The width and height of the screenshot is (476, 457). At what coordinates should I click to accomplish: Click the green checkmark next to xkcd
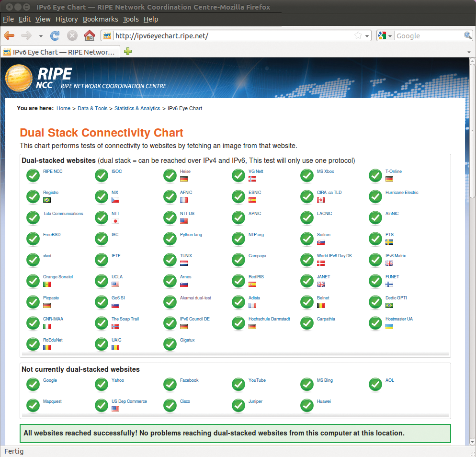[x=33, y=260]
